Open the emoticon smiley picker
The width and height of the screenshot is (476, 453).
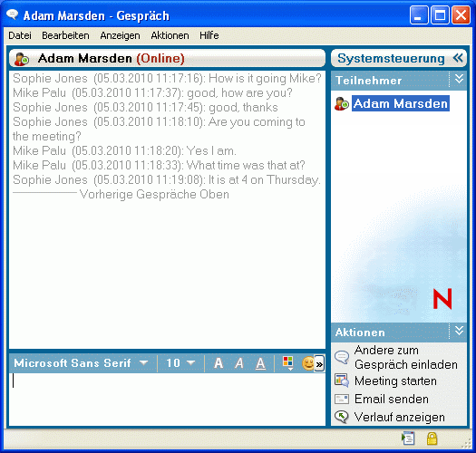coord(308,363)
